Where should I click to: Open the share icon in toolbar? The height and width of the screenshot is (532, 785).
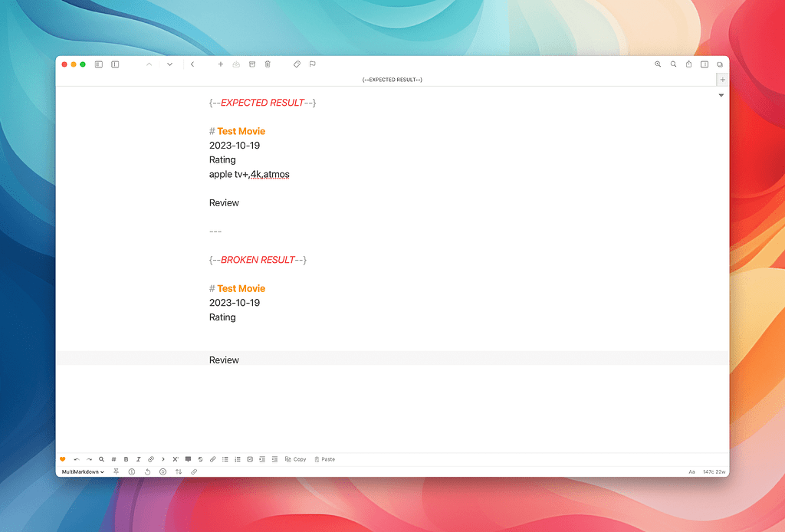[688, 64]
